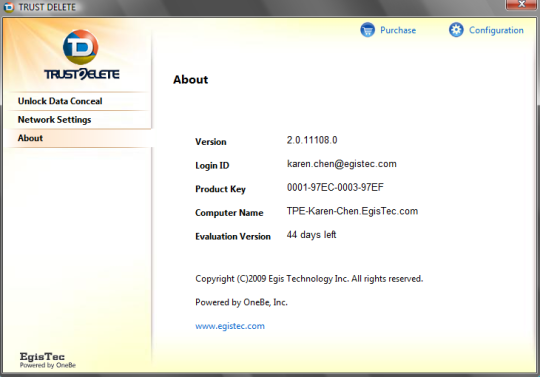Click the Purchase shopping cart icon
The height and width of the screenshot is (377, 540).
point(367,30)
